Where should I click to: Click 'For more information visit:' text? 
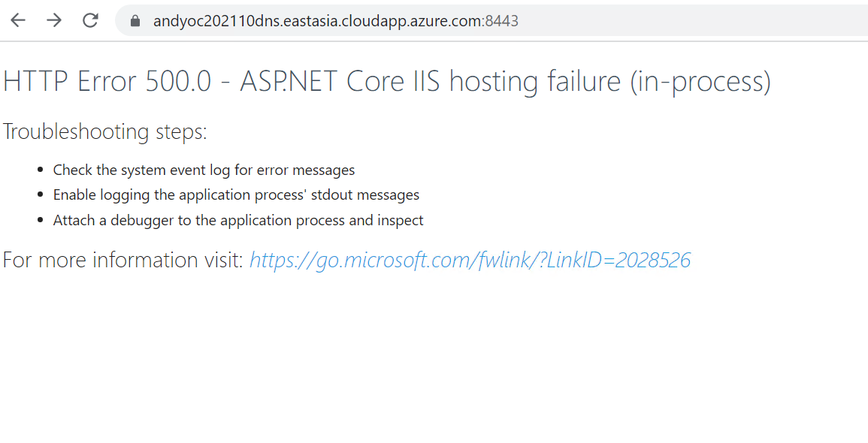(122, 261)
